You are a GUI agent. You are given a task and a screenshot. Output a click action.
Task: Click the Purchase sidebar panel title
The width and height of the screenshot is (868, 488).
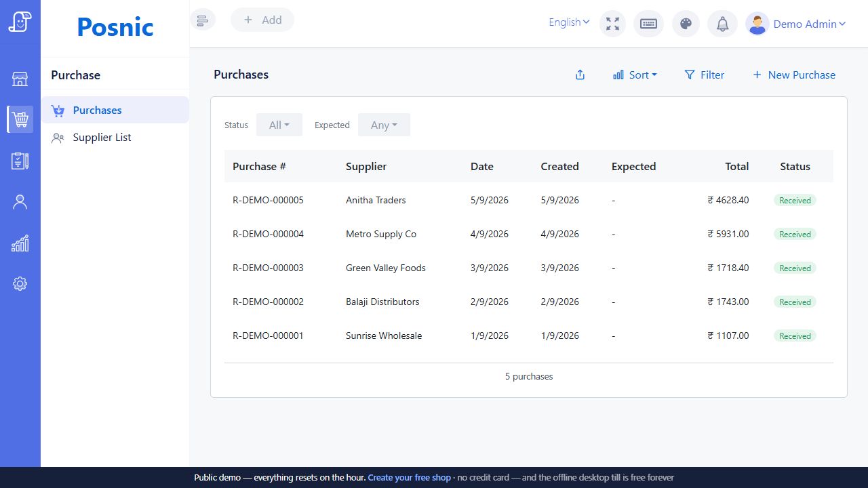pos(75,75)
